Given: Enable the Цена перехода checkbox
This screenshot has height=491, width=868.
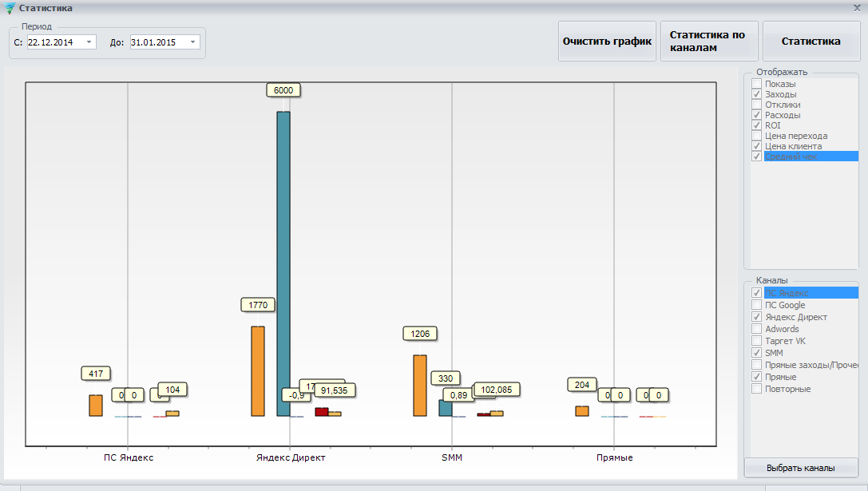Looking at the screenshot, I should point(757,136).
